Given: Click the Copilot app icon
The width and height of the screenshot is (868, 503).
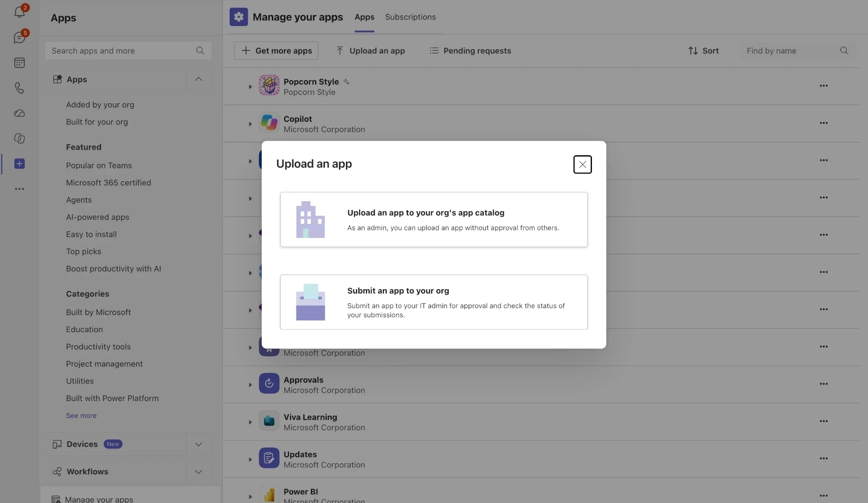Looking at the screenshot, I should tap(269, 122).
